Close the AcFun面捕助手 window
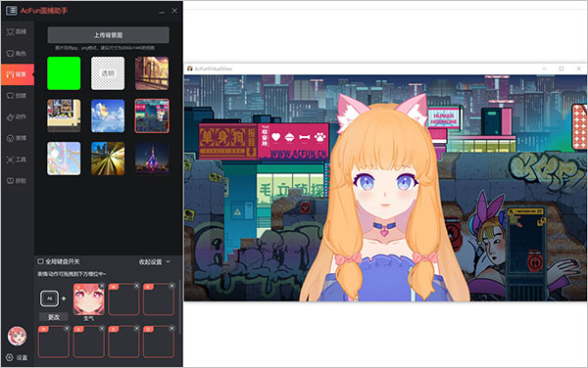This screenshot has width=588, height=368. click(x=174, y=11)
